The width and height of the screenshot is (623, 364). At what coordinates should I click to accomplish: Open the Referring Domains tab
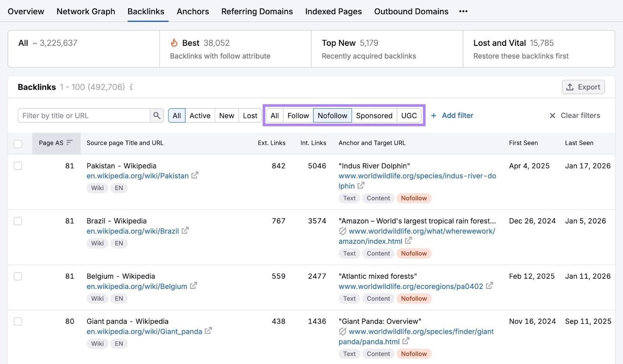(x=257, y=11)
